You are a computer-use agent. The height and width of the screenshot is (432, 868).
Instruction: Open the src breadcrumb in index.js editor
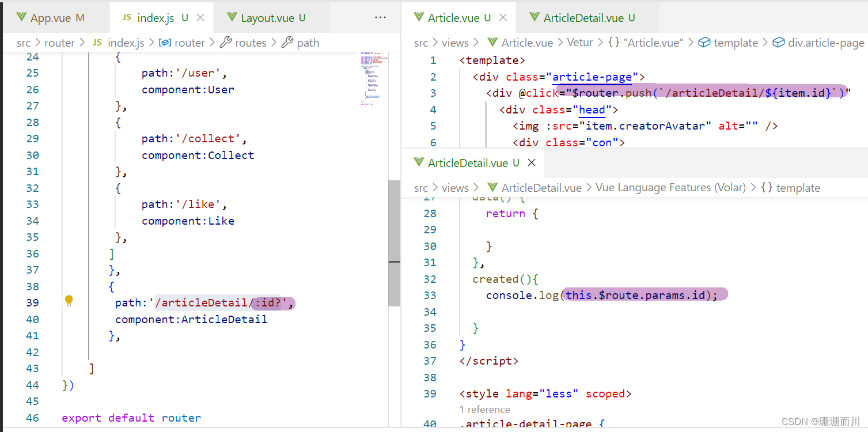coord(24,43)
